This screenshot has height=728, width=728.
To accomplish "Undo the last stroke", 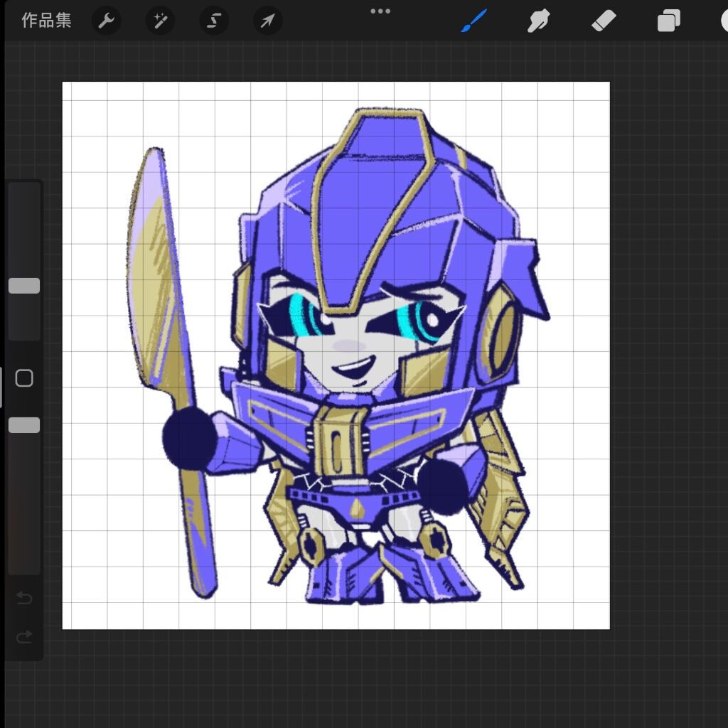I will click(x=24, y=597).
